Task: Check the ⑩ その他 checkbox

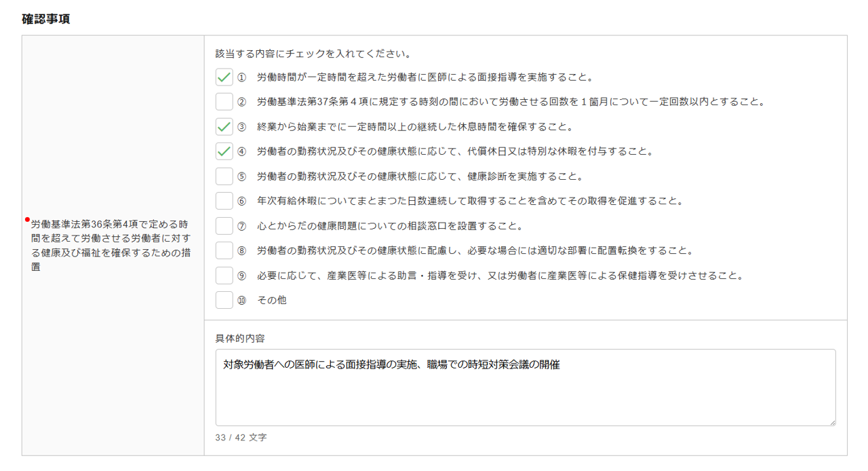Action: pos(224,300)
